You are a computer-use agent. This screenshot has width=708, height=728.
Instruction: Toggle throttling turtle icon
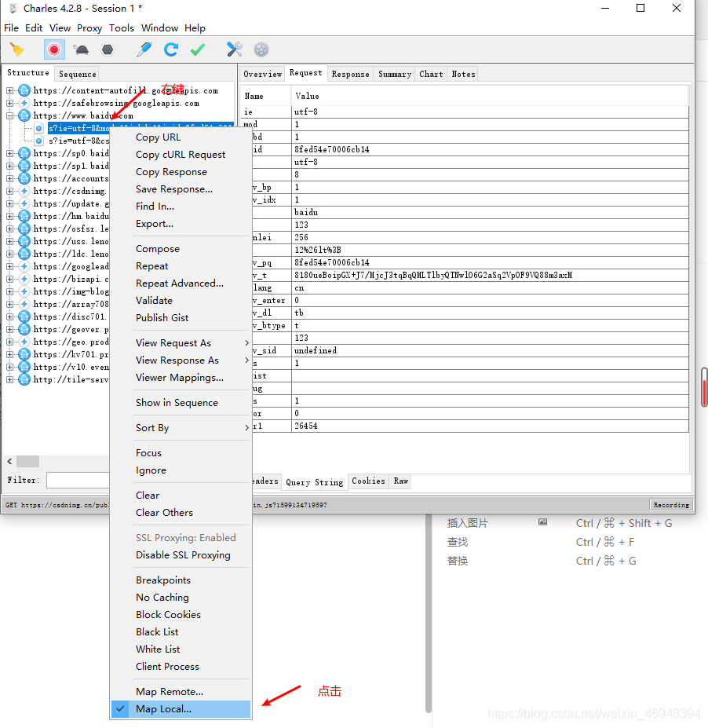click(x=81, y=49)
